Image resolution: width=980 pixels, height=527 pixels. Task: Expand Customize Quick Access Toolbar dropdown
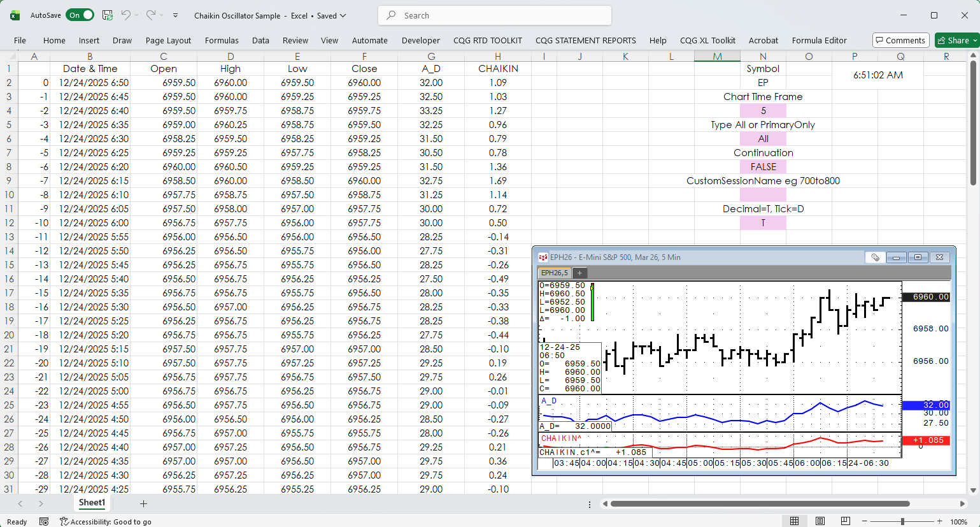click(175, 15)
